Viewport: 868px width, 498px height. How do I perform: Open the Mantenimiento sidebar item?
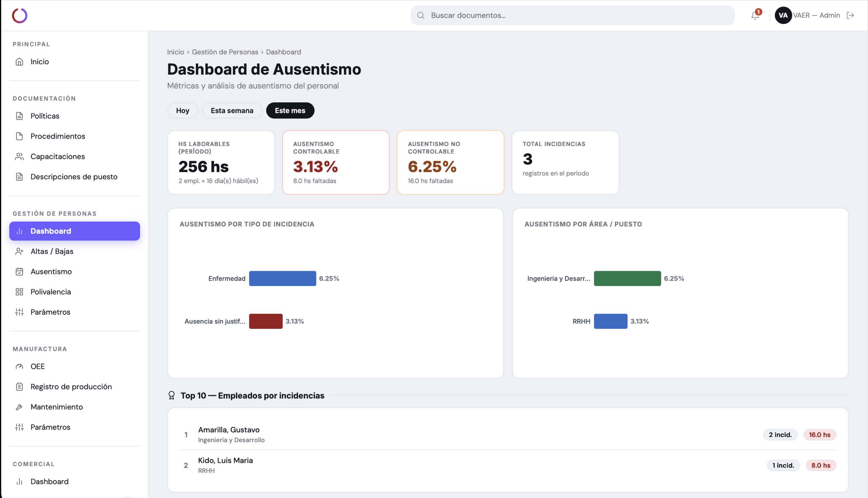point(75,407)
